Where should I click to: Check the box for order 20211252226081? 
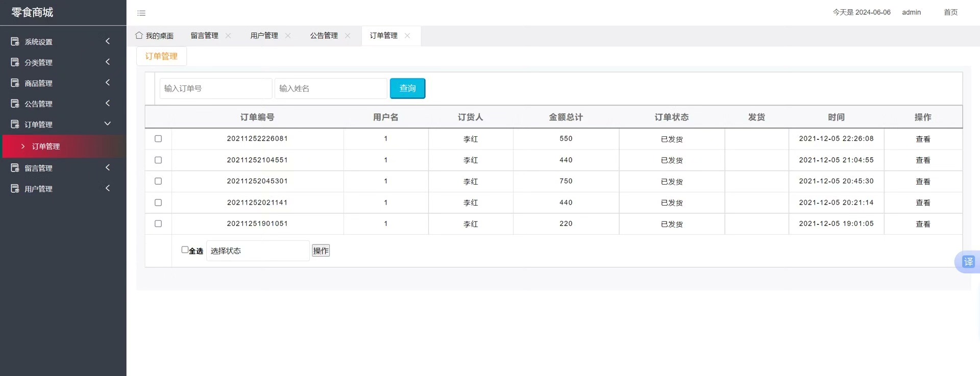tap(158, 139)
